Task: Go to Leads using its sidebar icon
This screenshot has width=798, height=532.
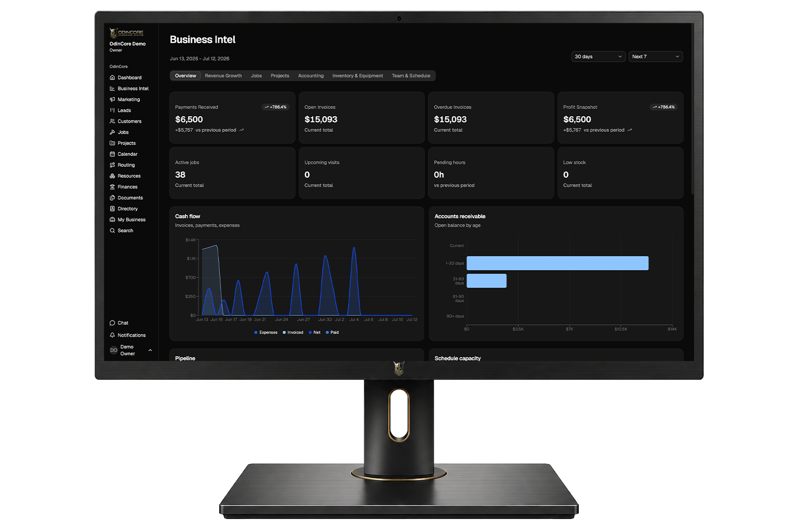Action: [x=112, y=110]
